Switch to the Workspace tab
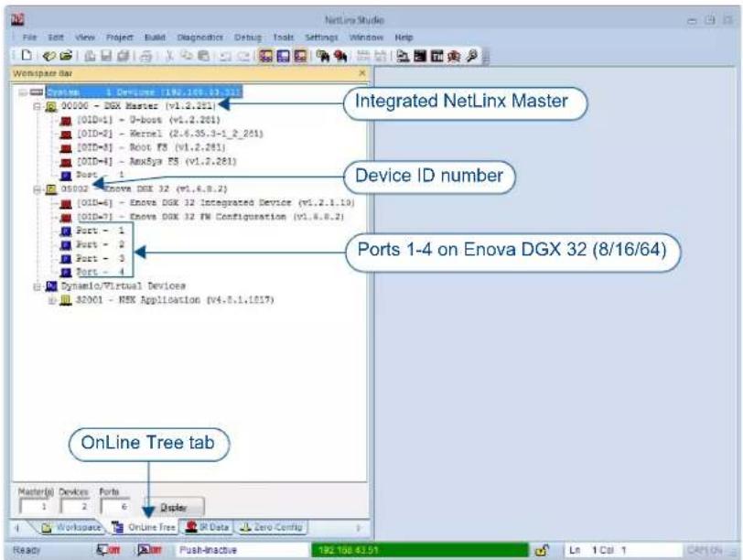Image resolution: width=743 pixels, height=560 pixels. (71, 527)
